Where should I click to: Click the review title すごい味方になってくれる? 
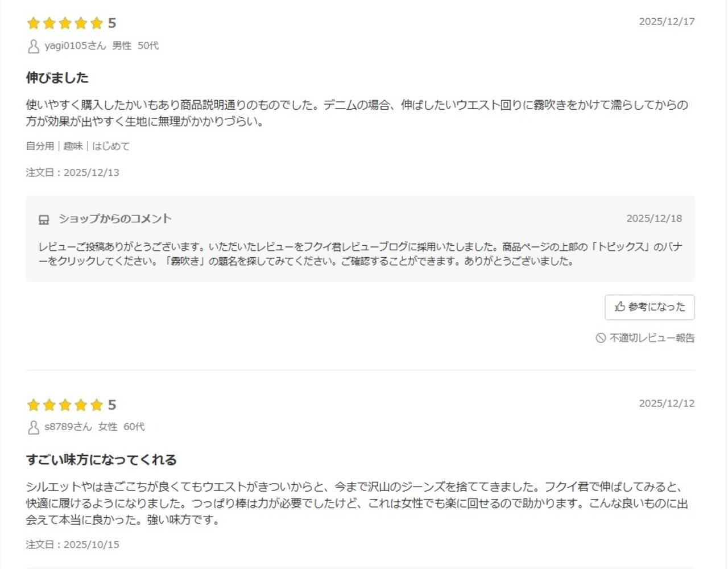(x=101, y=459)
